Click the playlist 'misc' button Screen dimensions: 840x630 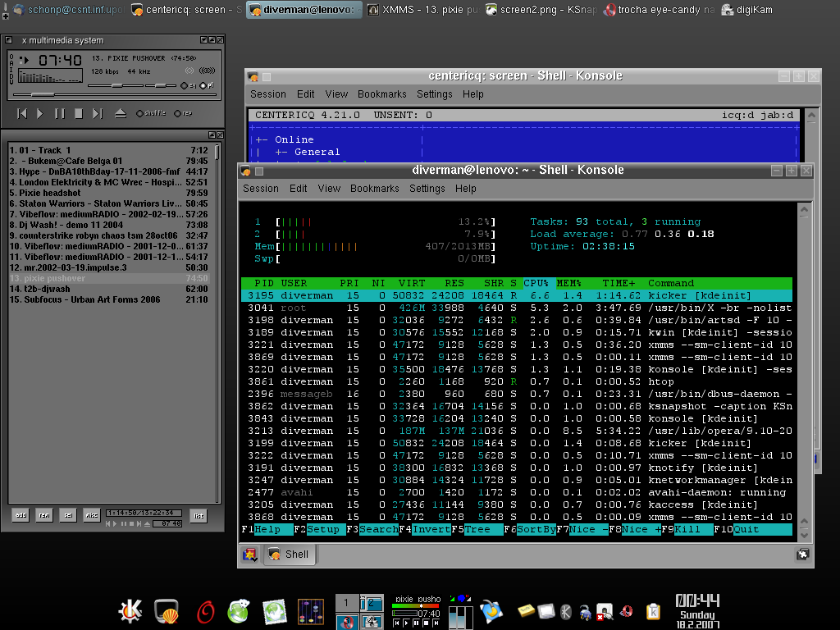(x=92, y=515)
